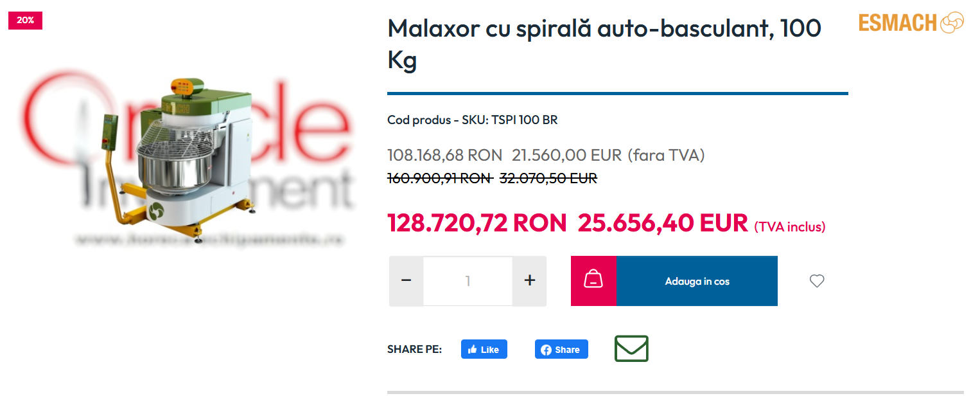The height and width of the screenshot is (405, 980).
Task: Increase quantity with plus button
Action: click(x=530, y=281)
